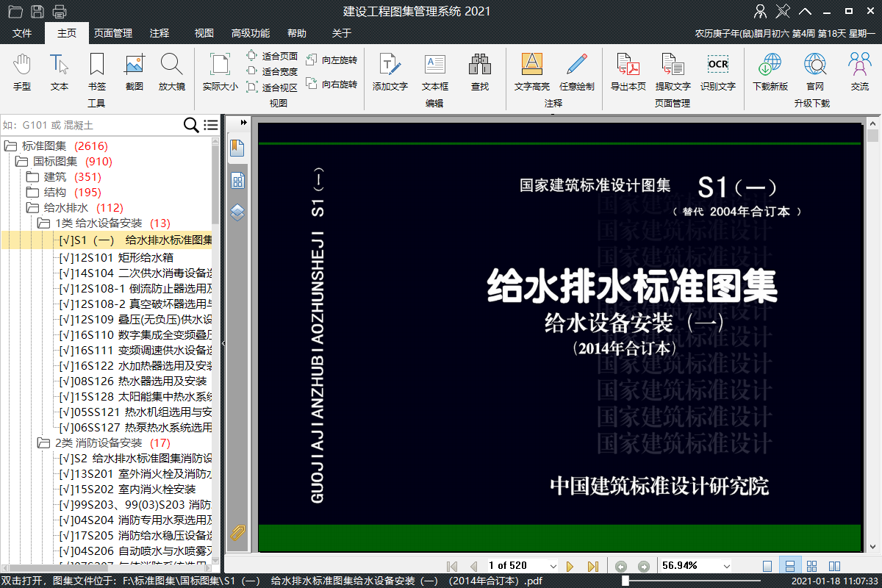Open the bookmarks side panel icon
Viewport: 882px width, 588px height.
(x=237, y=148)
